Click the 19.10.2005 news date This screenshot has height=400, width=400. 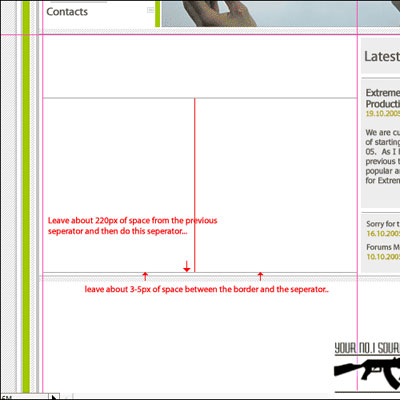coord(383,114)
